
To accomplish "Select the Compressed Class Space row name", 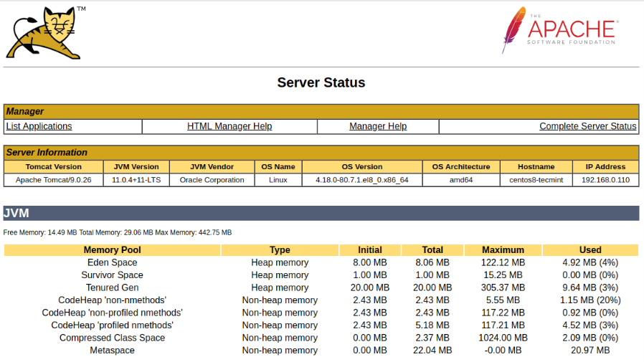I will pos(112,338).
